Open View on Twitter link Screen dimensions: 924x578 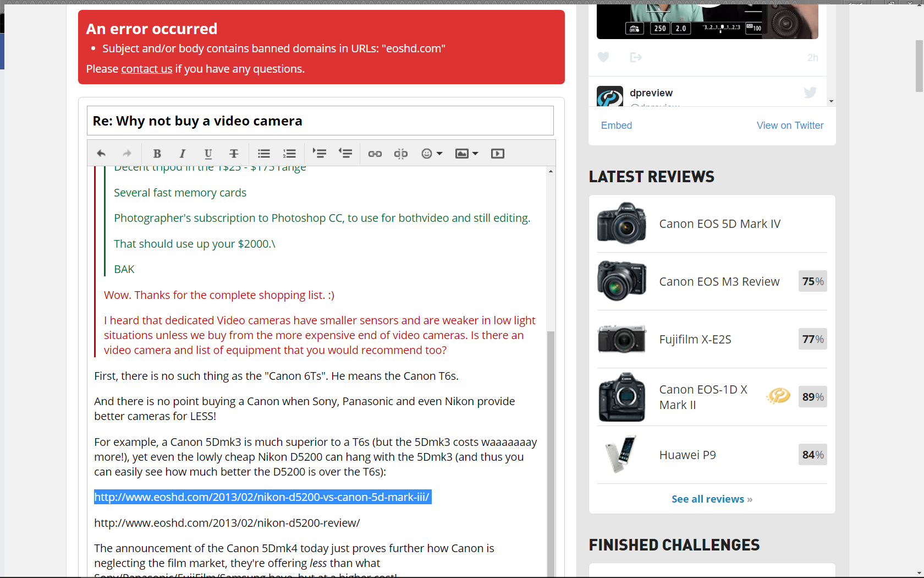point(790,126)
